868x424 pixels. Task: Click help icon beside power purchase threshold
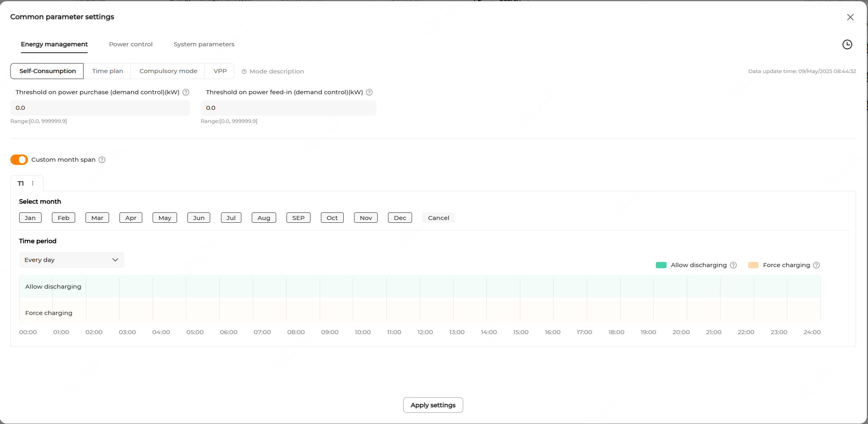[x=186, y=92]
